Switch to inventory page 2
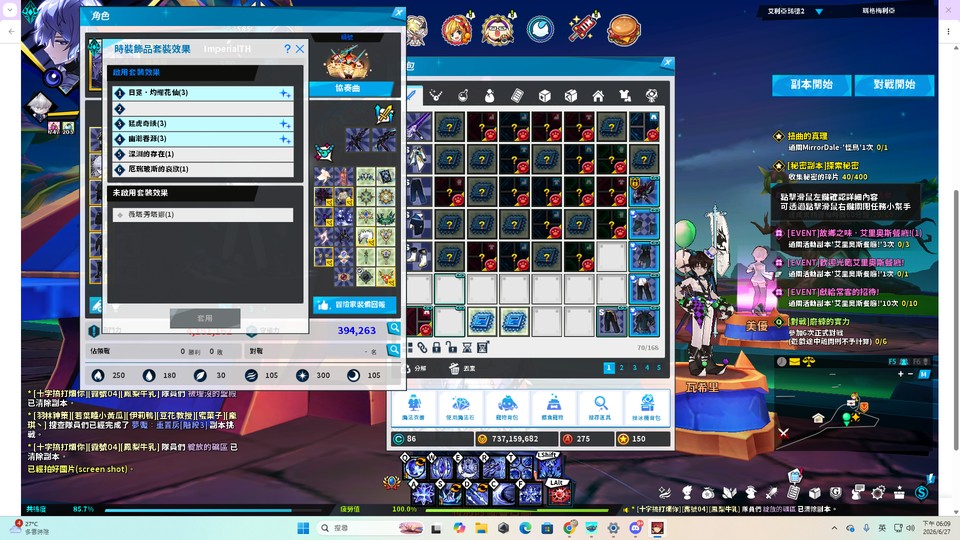The width and height of the screenshot is (960, 540). (621, 367)
